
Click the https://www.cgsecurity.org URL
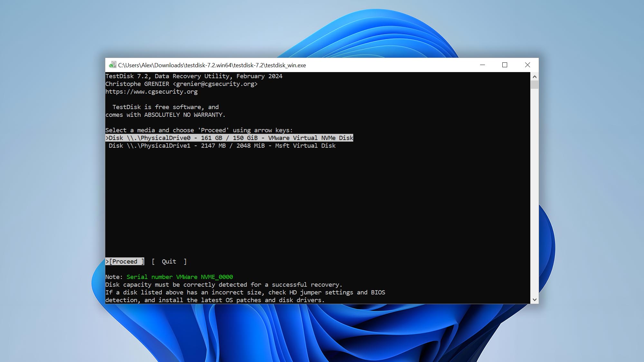coord(152,91)
